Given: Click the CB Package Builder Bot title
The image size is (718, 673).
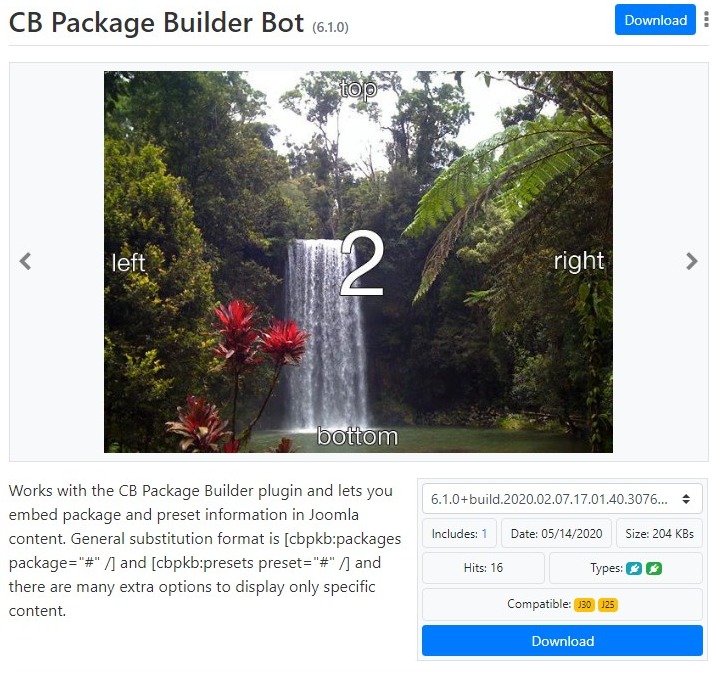Looking at the screenshot, I should point(156,22).
